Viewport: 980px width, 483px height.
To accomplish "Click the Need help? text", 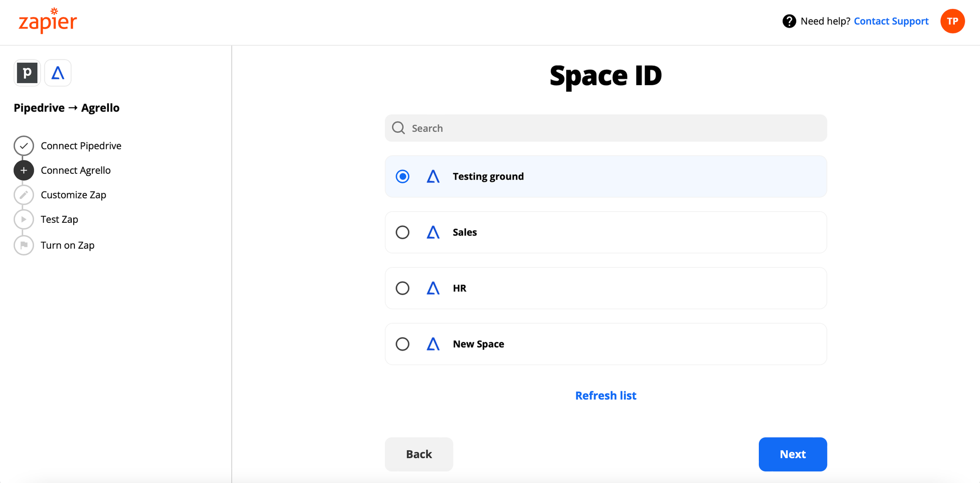I will pyautogui.click(x=825, y=21).
